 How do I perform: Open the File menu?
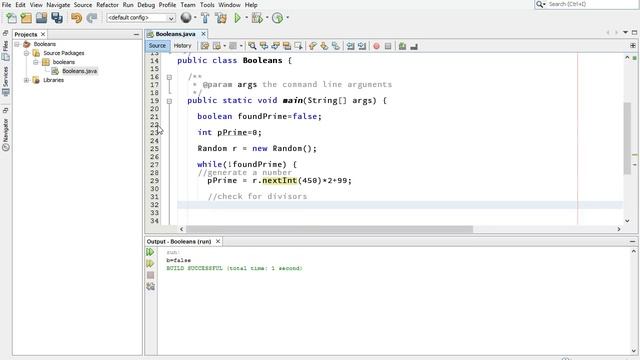(6, 5)
